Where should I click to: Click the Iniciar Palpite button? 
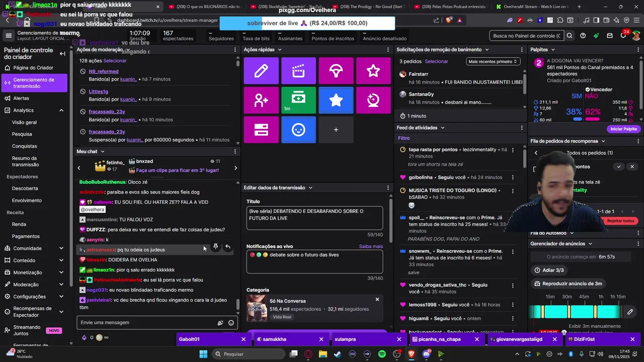(623, 129)
